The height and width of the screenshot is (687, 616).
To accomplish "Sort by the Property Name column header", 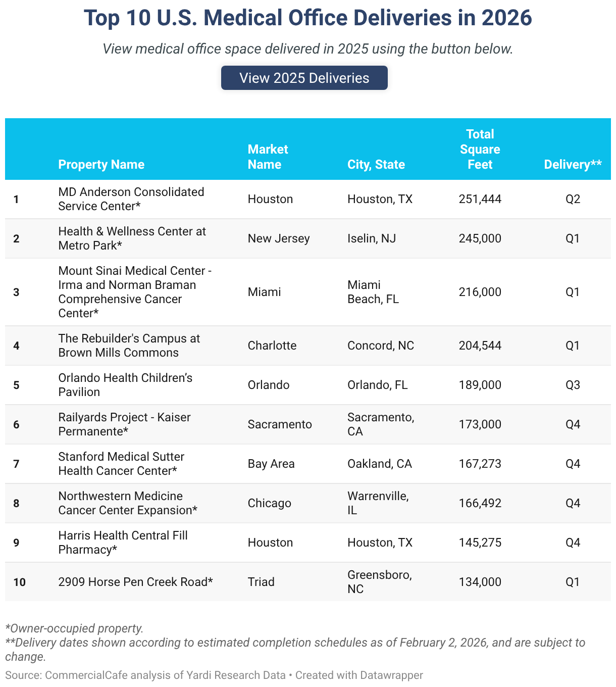I will [x=101, y=164].
